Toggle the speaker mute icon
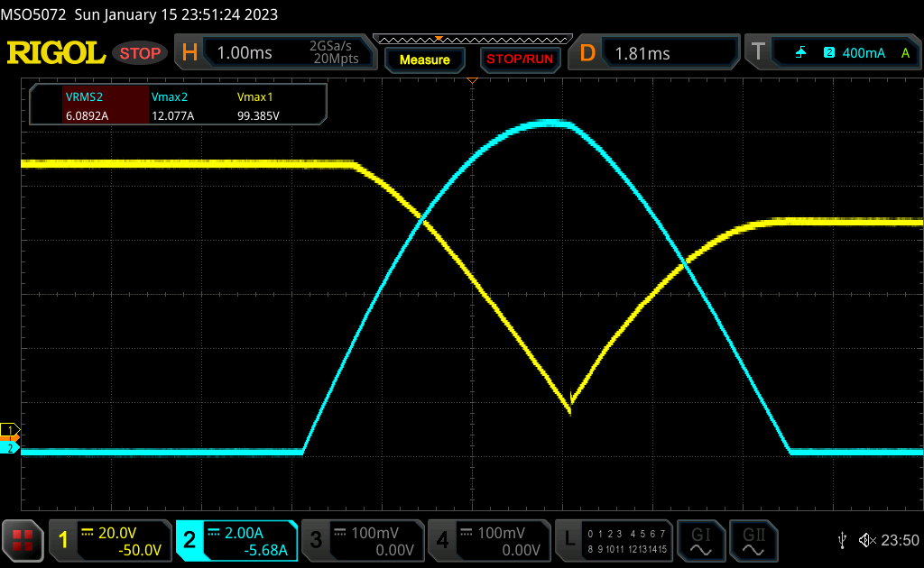The width and height of the screenshot is (924, 568). pos(866,540)
